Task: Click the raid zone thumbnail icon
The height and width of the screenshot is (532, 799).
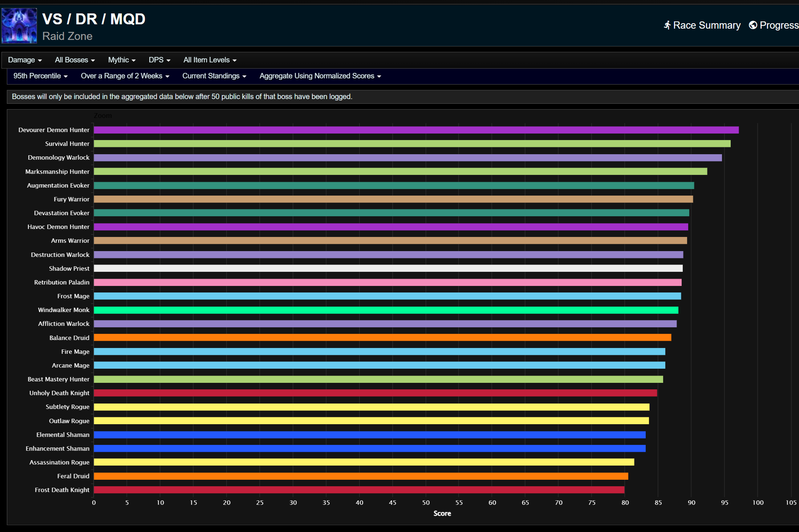Action: [19, 26]
